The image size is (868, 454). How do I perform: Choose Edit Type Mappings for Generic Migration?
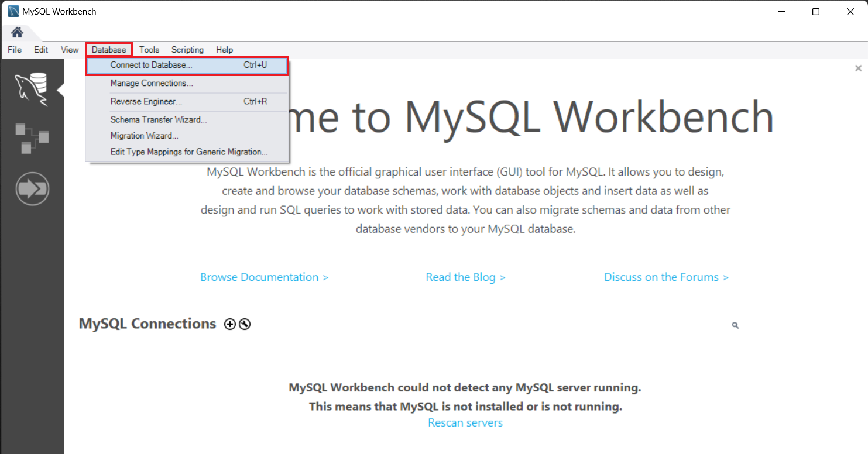[x=189, y=152]
